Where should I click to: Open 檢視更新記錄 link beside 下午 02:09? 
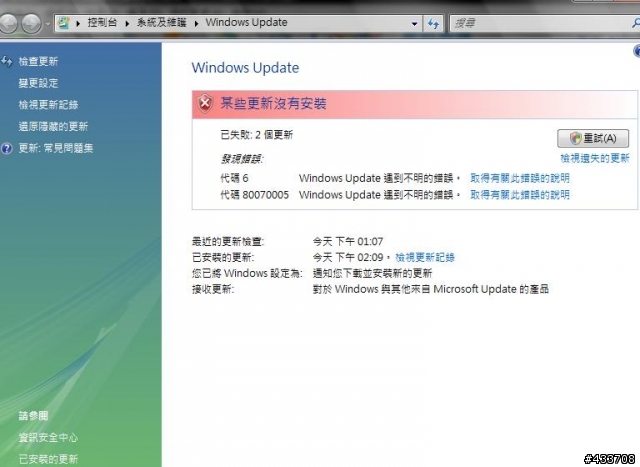425,258
